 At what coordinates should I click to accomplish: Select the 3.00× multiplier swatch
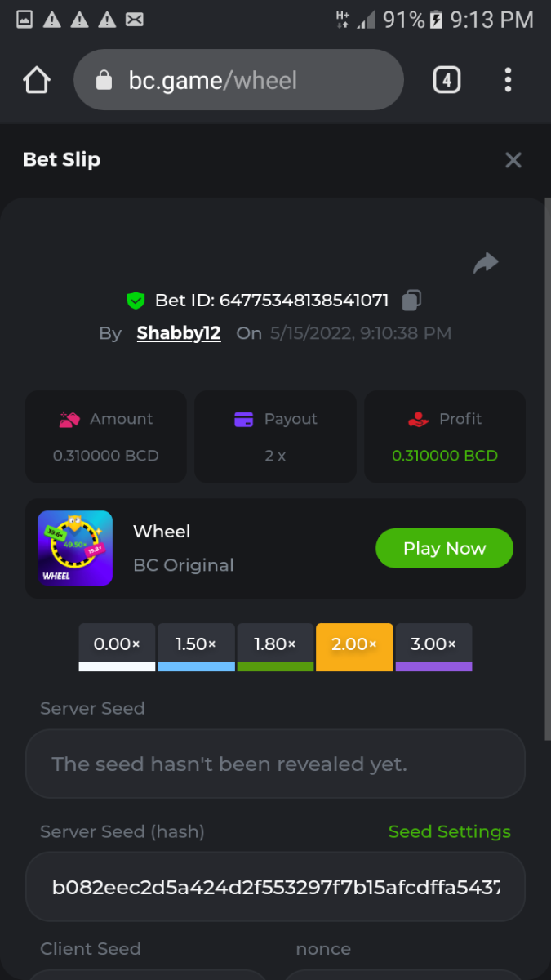click(x=433, y=646)
